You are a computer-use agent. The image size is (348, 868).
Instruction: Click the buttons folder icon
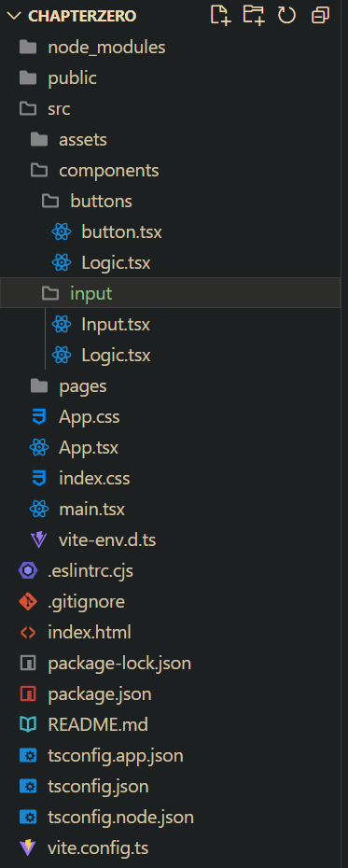(49, 201)
